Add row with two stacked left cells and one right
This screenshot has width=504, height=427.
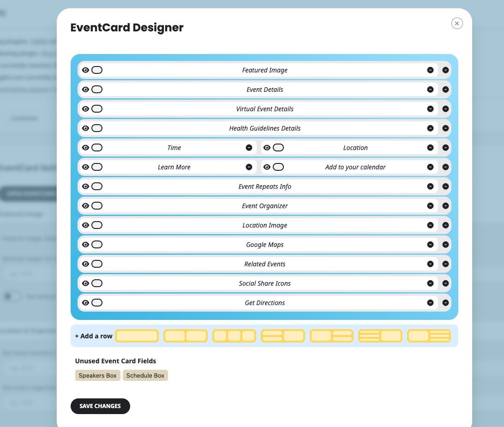pyautogui.click(x=283, y=336)
